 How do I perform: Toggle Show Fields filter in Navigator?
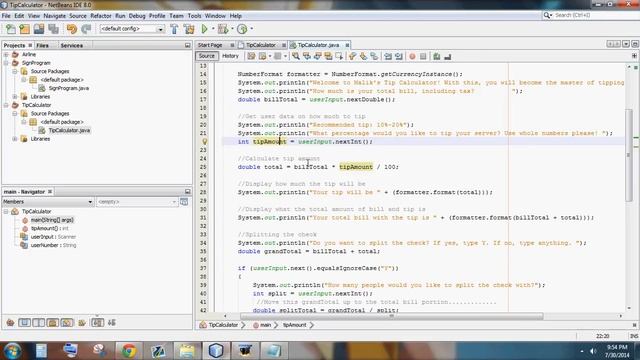24,323
